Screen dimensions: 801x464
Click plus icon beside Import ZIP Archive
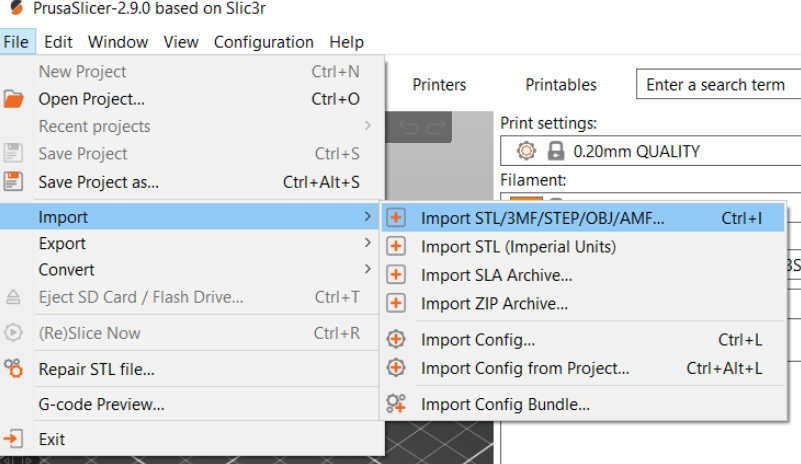tap(396, 304)
